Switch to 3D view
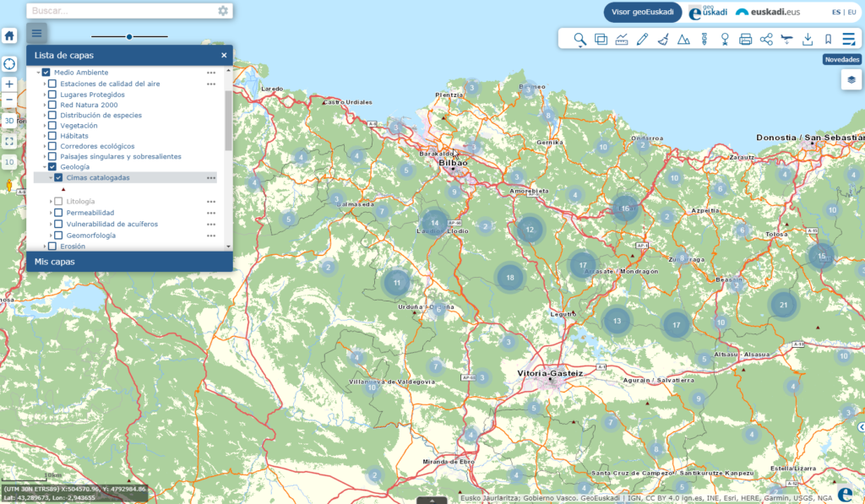The width and height of the screenshot is (865, 504). [x=9, y=121]
